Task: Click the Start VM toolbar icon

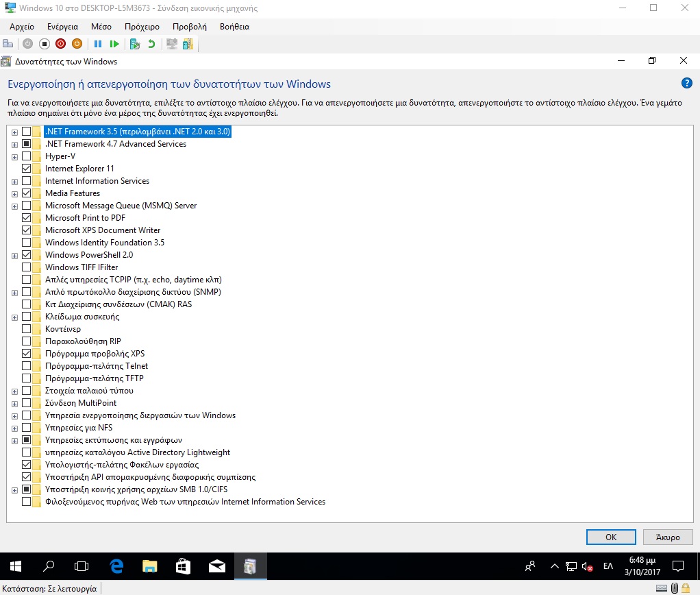Action: (x=27, y=44)
